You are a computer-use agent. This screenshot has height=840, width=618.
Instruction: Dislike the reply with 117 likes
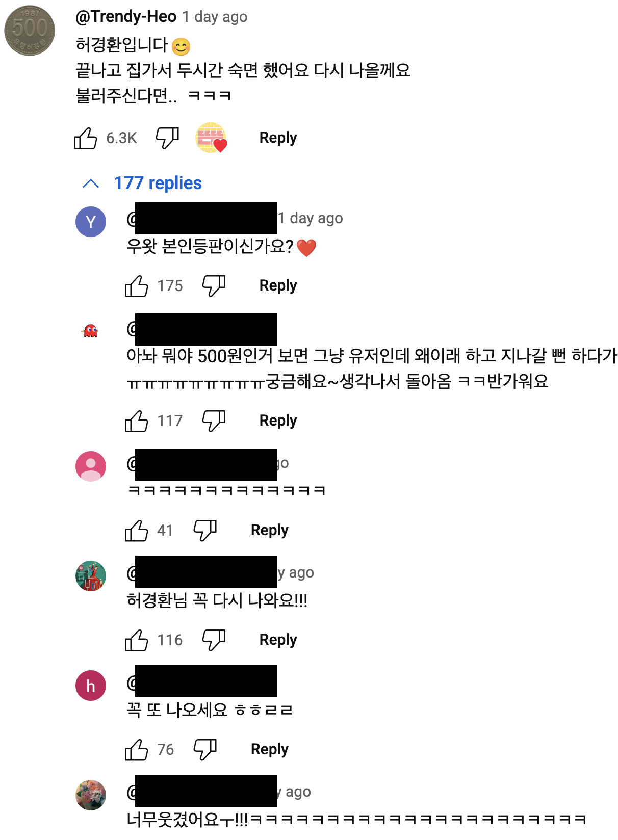[214, 421]
